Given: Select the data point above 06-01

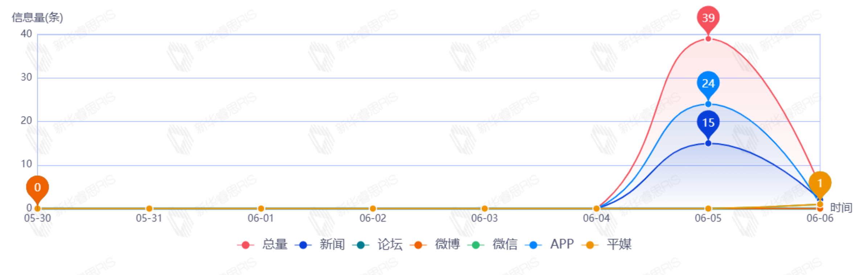Looking at the screenshot, I should pos(261,209).
